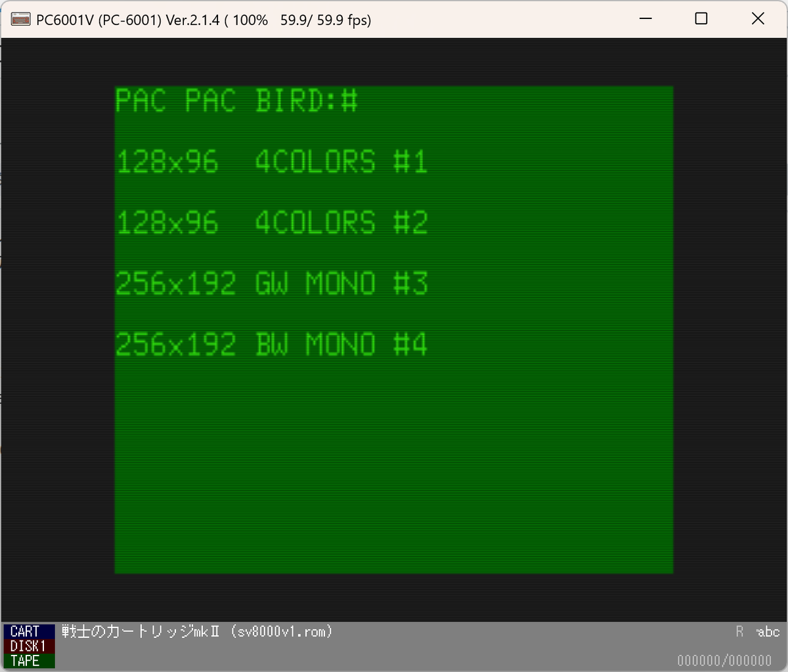Click the DISK1 status indicator

(x=28, y=646)
